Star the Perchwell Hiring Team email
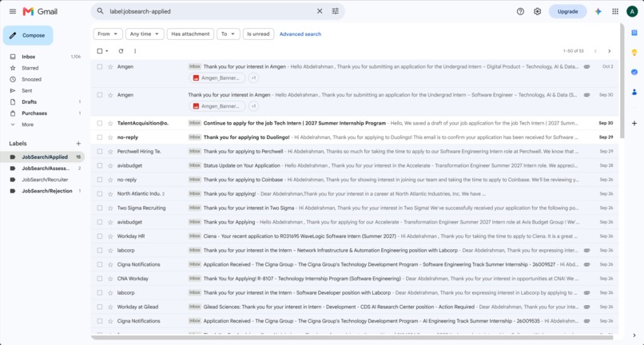Image resolution: width=644 pixels, height=345 pixels. tap(110, 152)
